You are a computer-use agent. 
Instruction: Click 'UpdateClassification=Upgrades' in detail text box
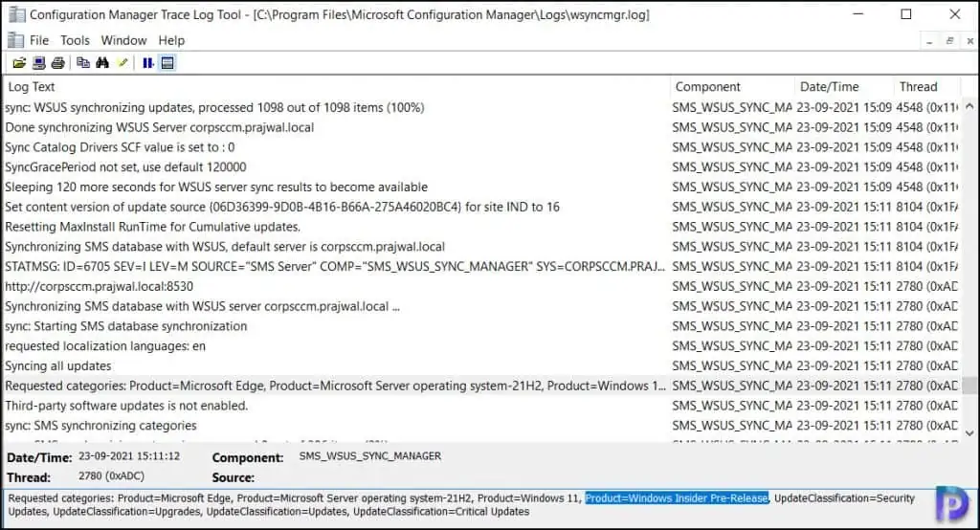127,512
